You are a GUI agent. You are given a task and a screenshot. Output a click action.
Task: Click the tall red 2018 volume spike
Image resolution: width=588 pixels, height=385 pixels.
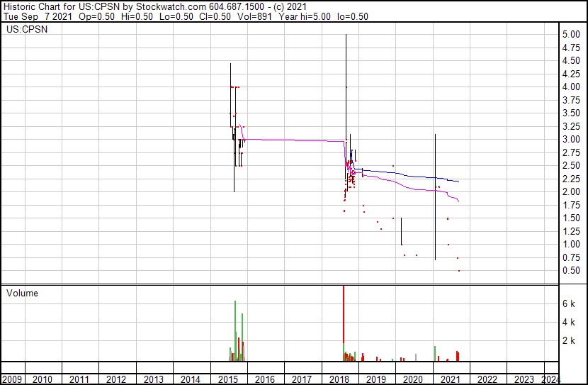tap(344, 315)
